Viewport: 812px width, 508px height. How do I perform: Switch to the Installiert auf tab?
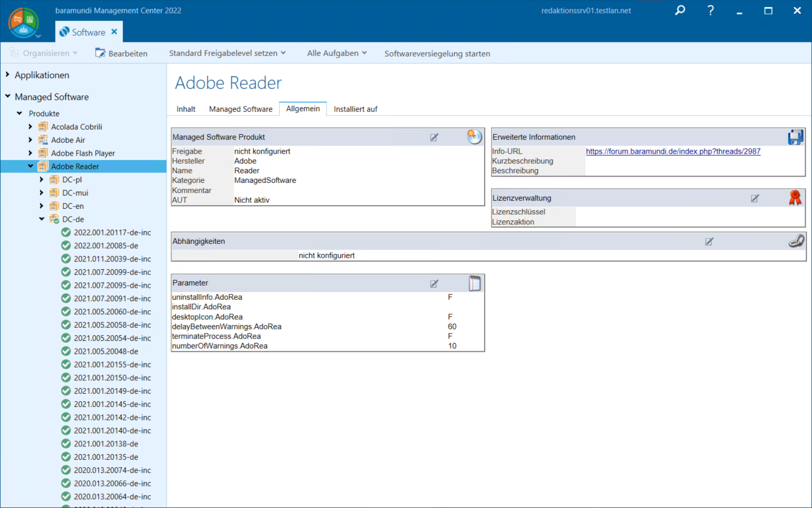point(355,109)
